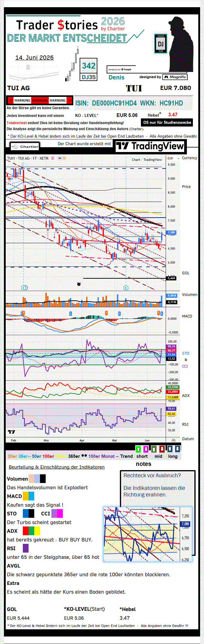Click the first orange S signal on MACD
The height and width of the screenshot is (644, 204).
point(23,313)
